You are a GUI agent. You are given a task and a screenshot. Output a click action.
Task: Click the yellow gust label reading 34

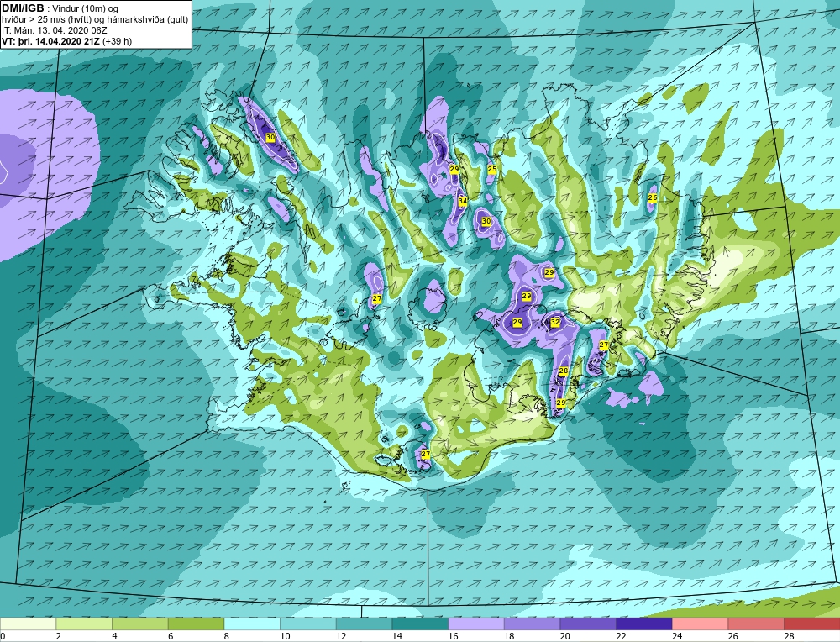tap(463, 201)
